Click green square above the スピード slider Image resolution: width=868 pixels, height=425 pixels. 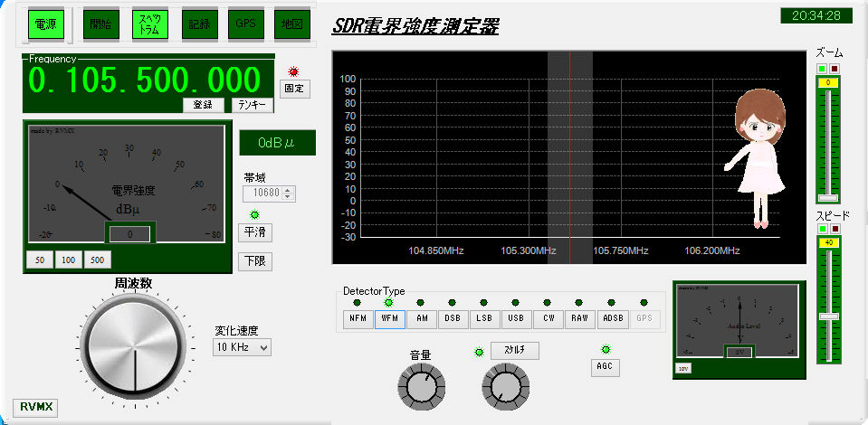coord(822,229)
